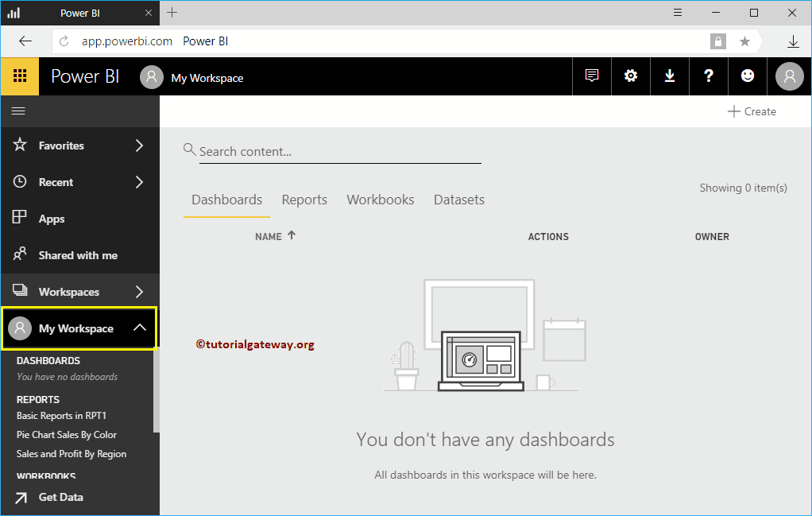The width and height of the screenshot is (812, 516).
Task: Click the OWNER column header
Action: 712,237
